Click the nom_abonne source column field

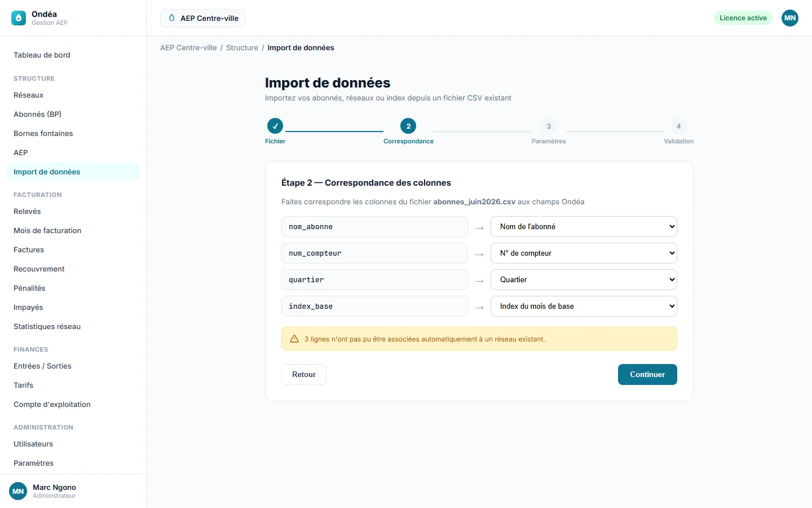pos(374,226)
